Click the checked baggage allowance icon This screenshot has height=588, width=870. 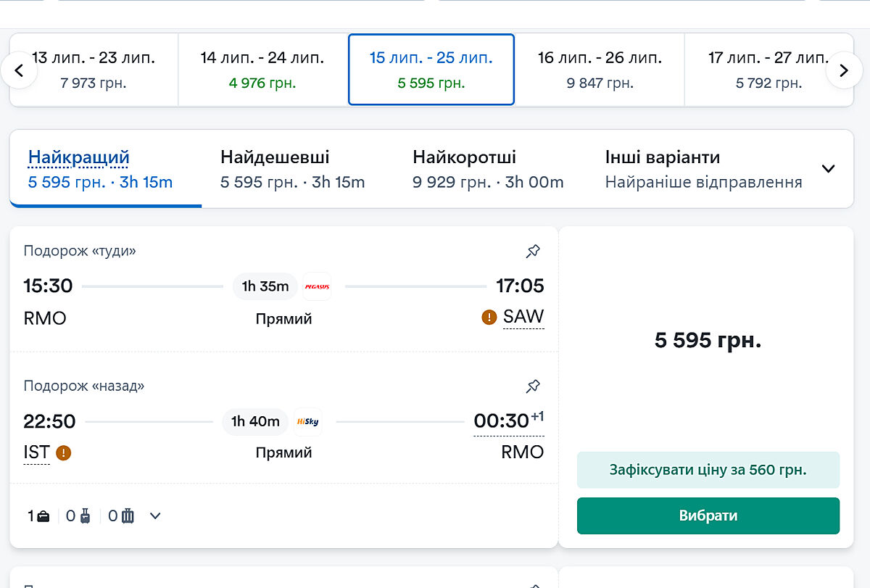click(x=128, y=516)
